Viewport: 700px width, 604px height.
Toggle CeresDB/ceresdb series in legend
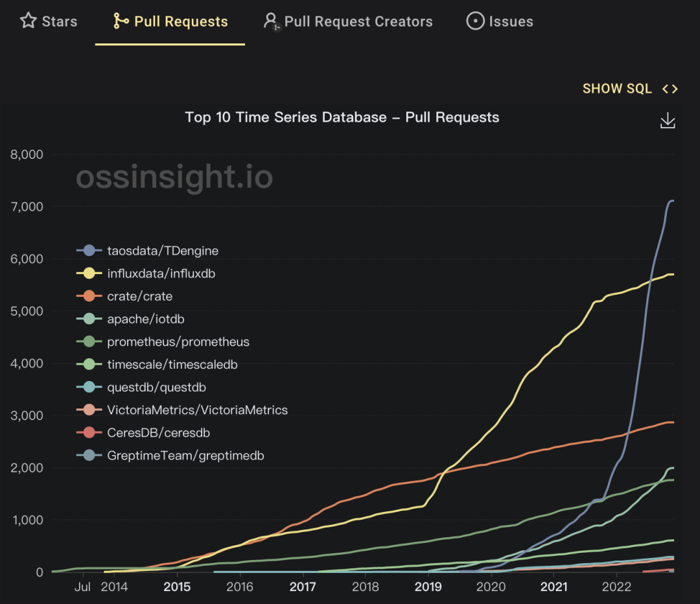click(143, 432)
